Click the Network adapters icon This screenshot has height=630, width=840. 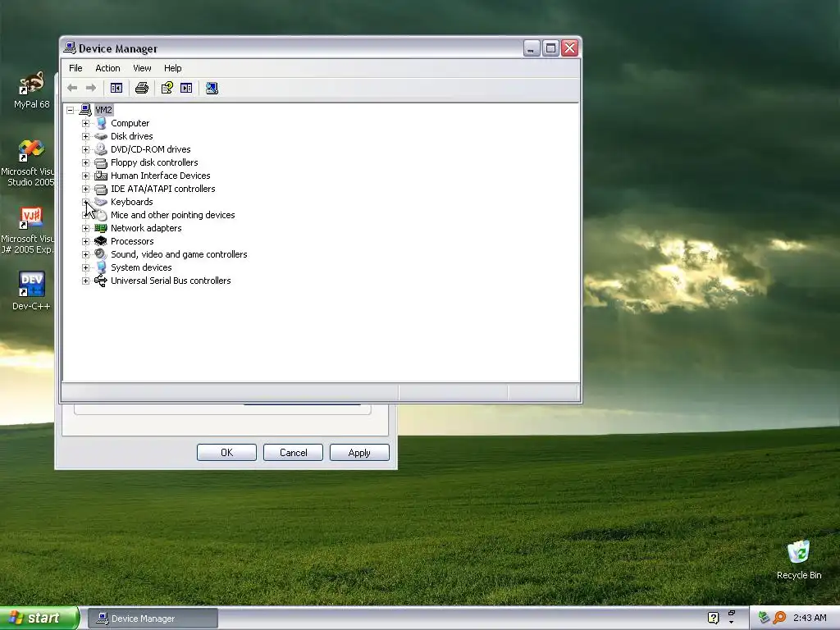point(101,228)
